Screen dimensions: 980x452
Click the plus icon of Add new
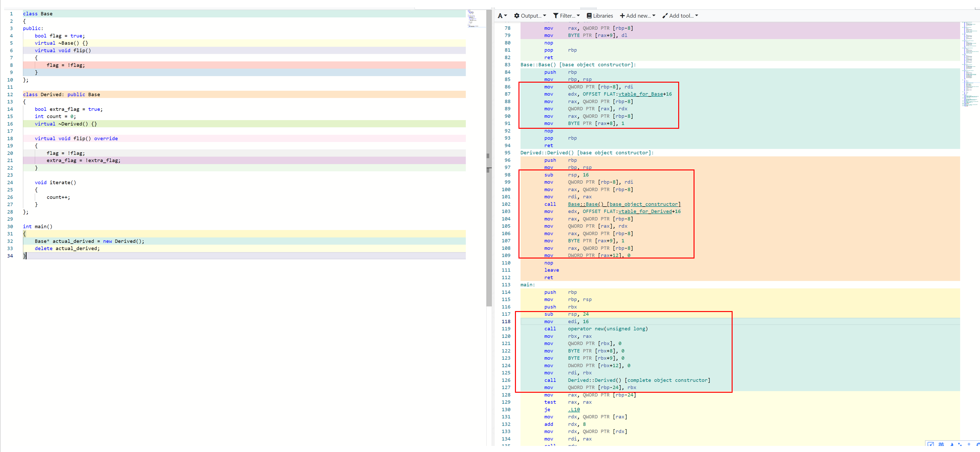[x=622, y=16]
